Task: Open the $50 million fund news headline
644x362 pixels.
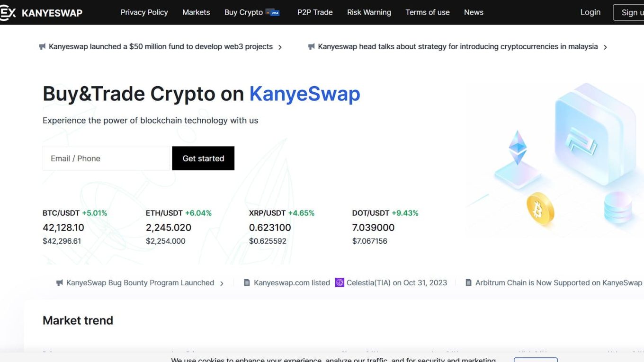Action: click(x=161, y=47)
